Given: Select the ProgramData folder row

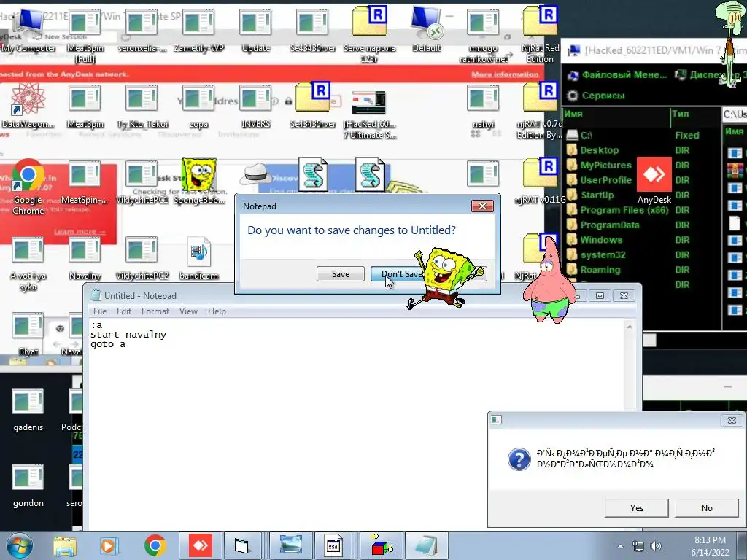Looking at the screenshot, I should pos(641,225).
